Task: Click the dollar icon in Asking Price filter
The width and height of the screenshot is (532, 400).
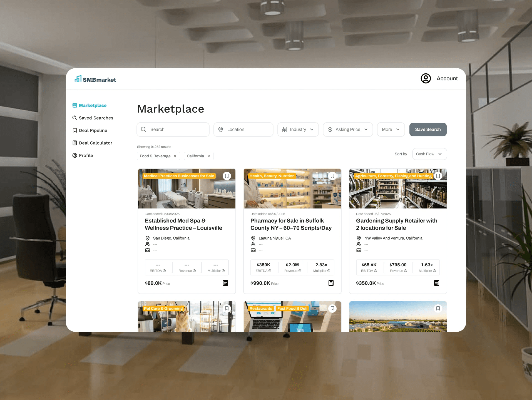Action: tap(330, 130)
